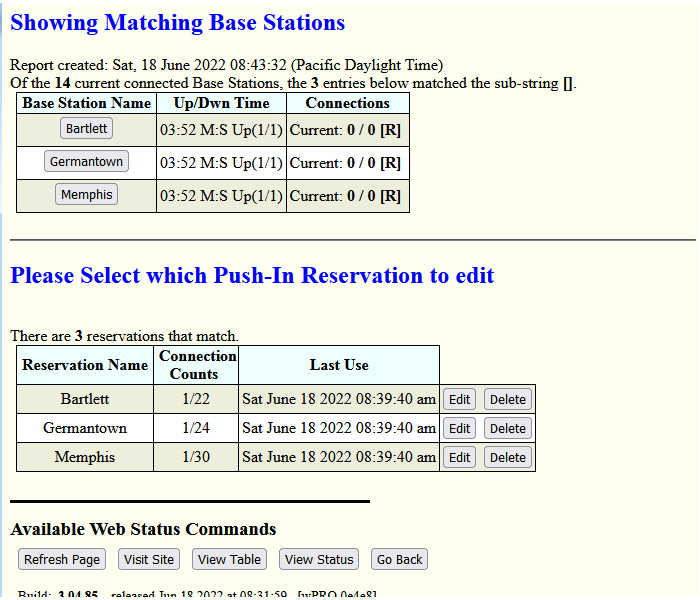700x600 pixels.
Task: Click the View Status button
Action: (319, 560)
